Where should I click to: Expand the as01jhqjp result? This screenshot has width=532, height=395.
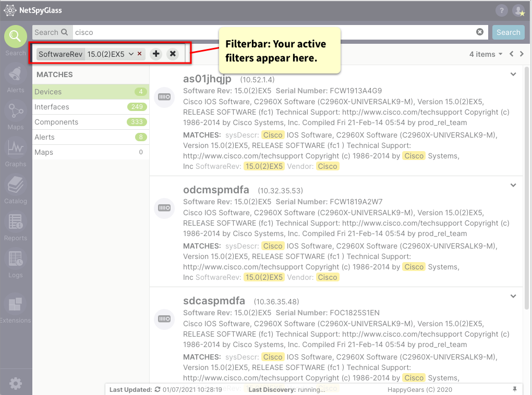513,74
